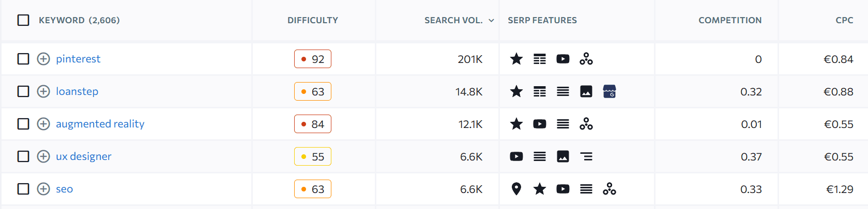Sort by the CPC column header
This screenshot has height=209, width=868.
click(844, 20)
